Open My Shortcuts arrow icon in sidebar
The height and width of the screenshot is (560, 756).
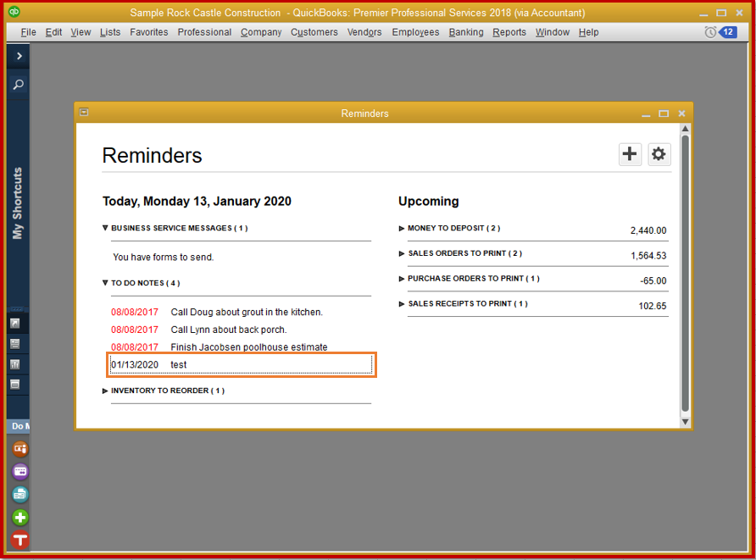(15, 324)
